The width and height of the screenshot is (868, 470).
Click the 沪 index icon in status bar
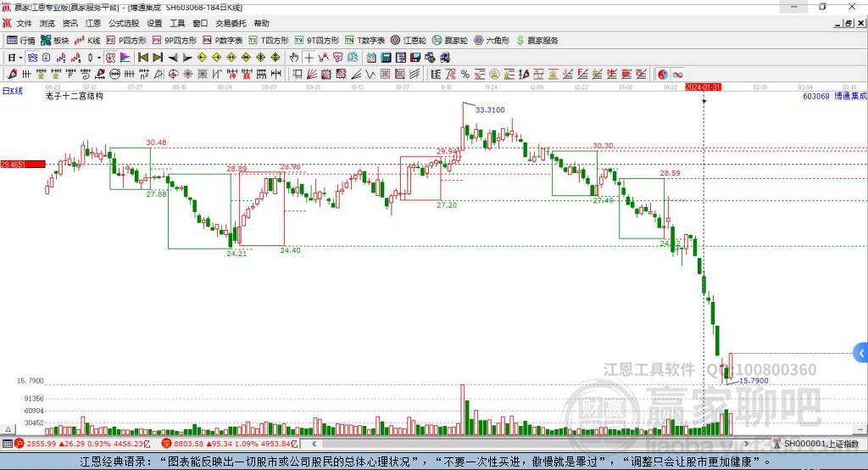coord(19,444)
